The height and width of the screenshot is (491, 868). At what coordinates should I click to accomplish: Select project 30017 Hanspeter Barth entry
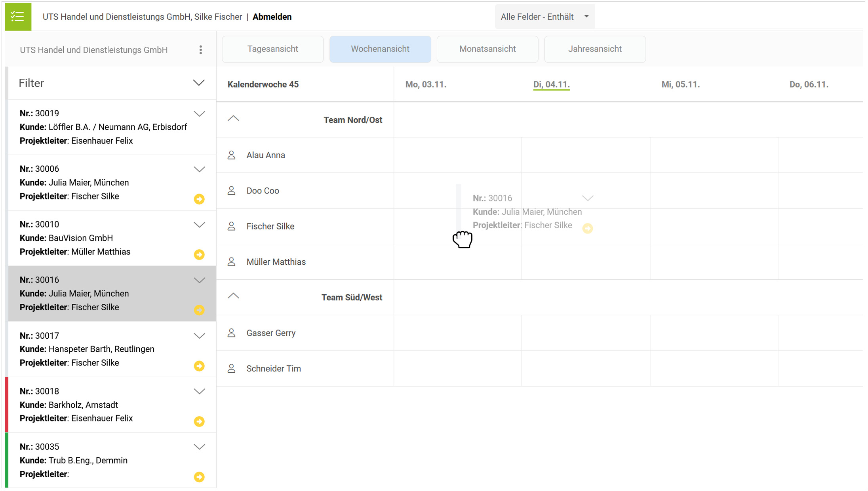click(101, 349)
